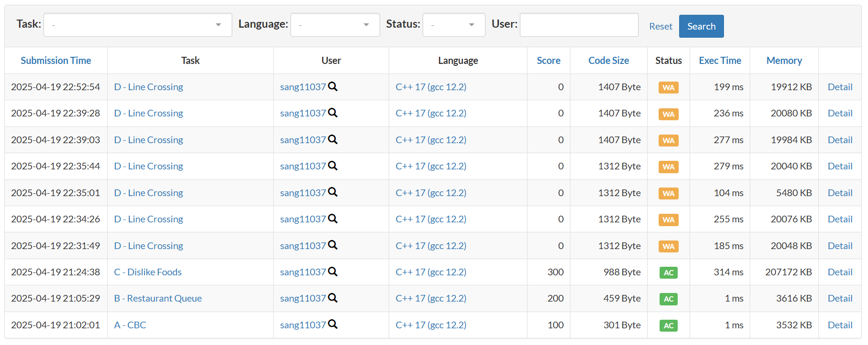
Task: Open Detail for A - CBC submission
Action: click(x=840, y=325)
